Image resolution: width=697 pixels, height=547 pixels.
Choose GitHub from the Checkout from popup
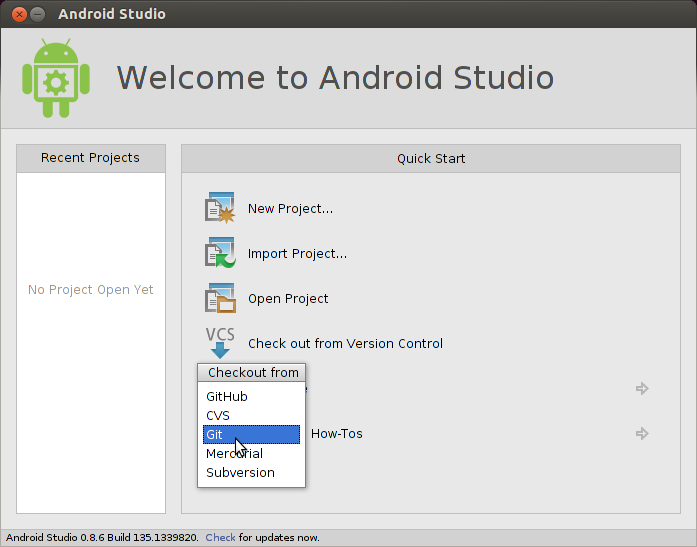point(227,396)
